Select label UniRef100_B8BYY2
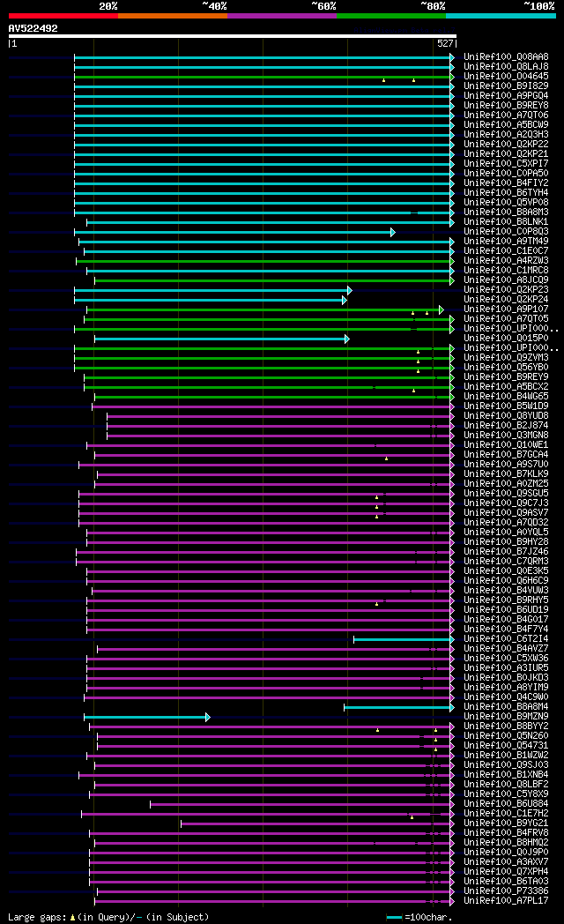564x924 pixels. tap(506, 726)
